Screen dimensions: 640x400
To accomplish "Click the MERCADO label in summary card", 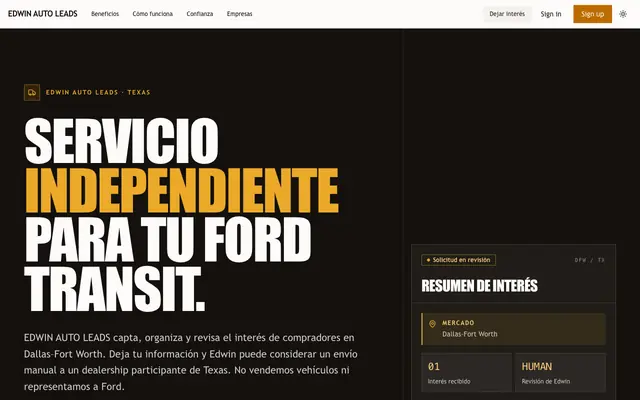I will click(458, 323).
